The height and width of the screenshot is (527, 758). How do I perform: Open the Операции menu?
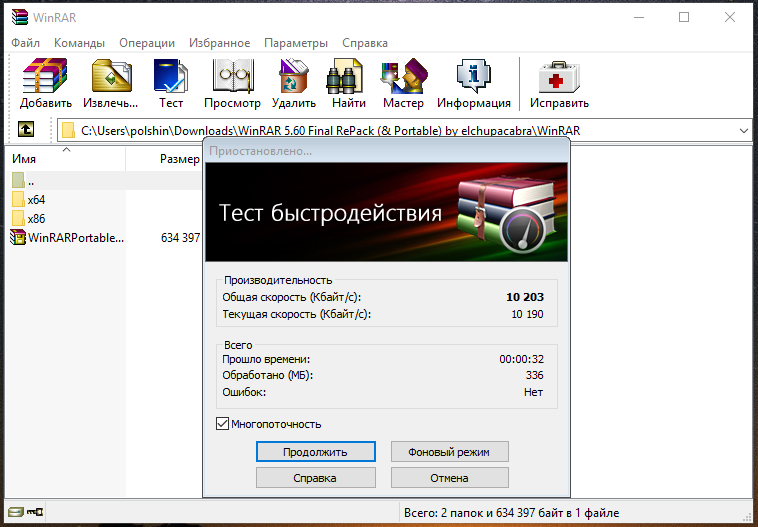click(147, 43)
